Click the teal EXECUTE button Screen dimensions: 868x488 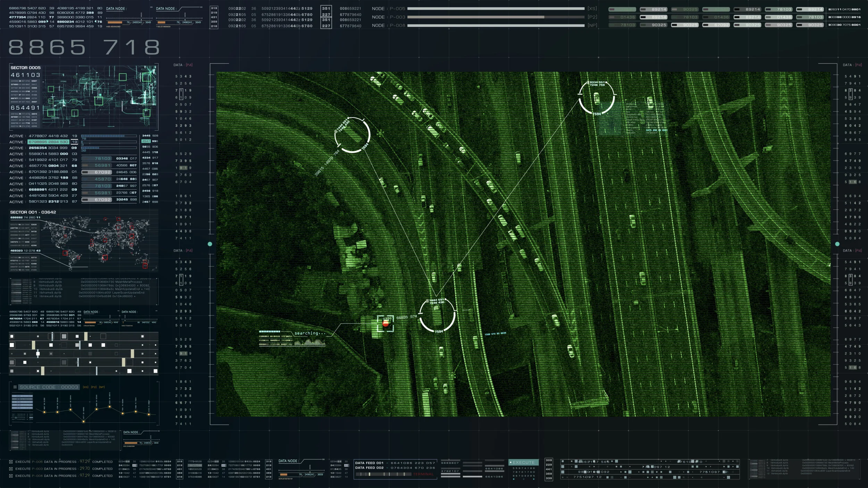524,462
